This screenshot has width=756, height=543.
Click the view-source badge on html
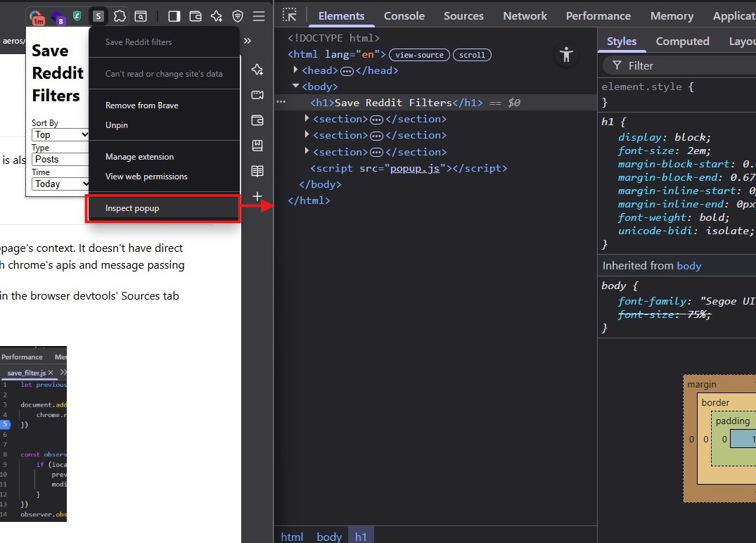coord(419,55)
